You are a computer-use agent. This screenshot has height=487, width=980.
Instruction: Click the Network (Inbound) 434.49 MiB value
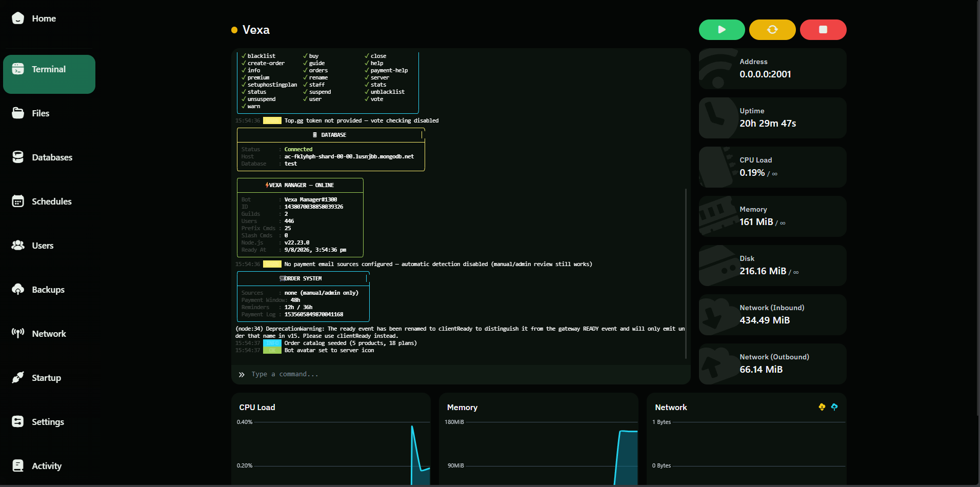click(x=765, y=320)
